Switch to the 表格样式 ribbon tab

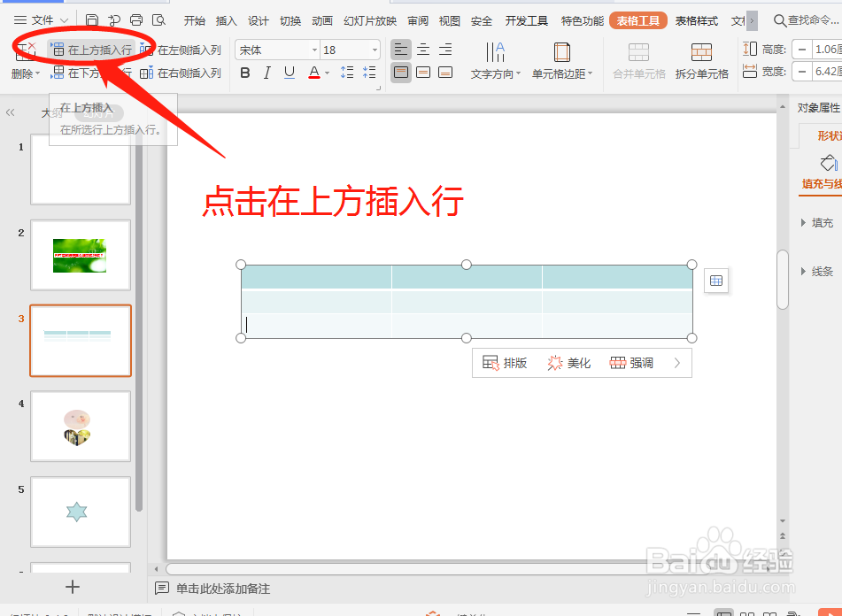pyautogui.click(x=697, y=21)
